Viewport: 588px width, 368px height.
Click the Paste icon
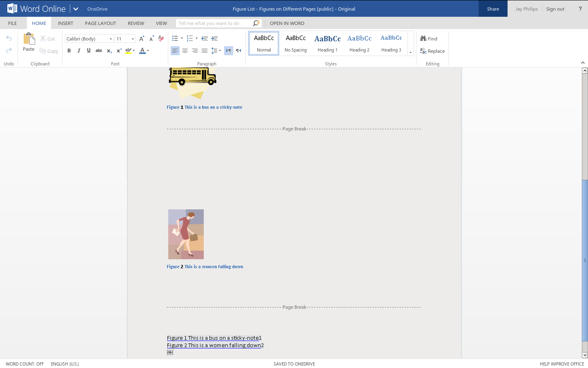click(x=29, y=39)
